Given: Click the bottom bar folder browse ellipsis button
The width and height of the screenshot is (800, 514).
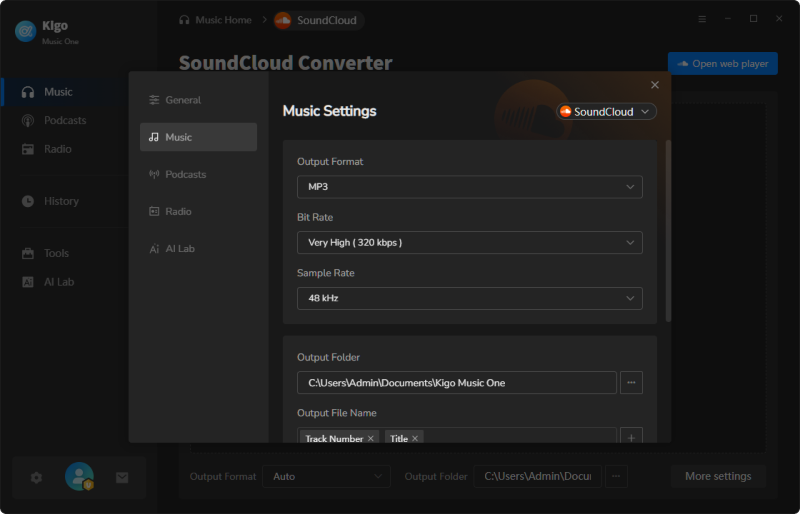Looking at the screenshot, I should pyautogui.click(x=616, y=476).
